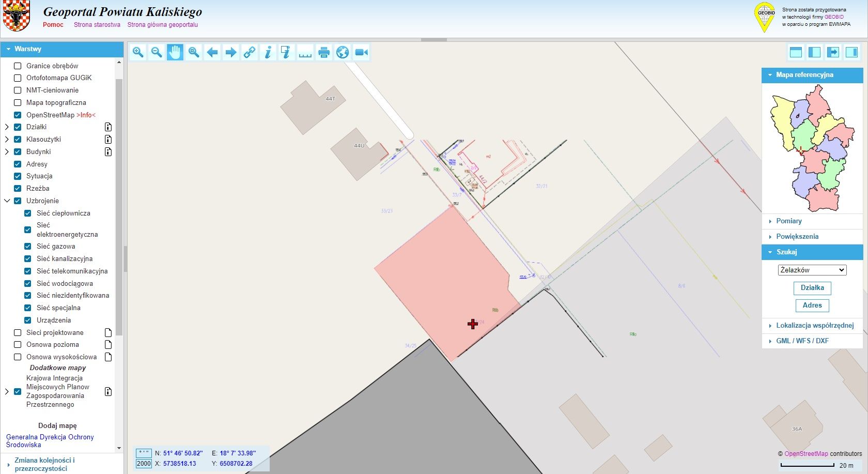Select the ruler measure tool
The image size is (868, 474).
[305, 52]
